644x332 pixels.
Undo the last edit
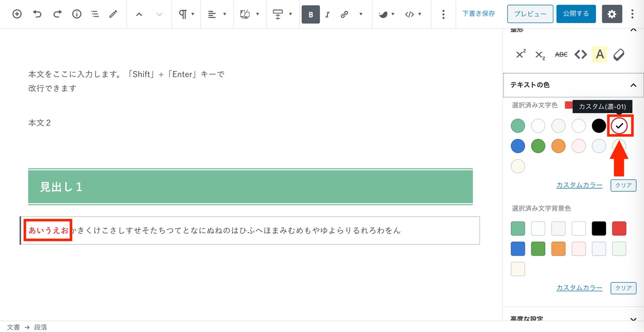pyautogui.click(x=37, y=14)
